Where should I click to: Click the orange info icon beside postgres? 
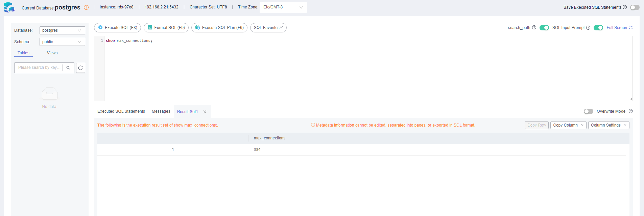click(86, 7)
